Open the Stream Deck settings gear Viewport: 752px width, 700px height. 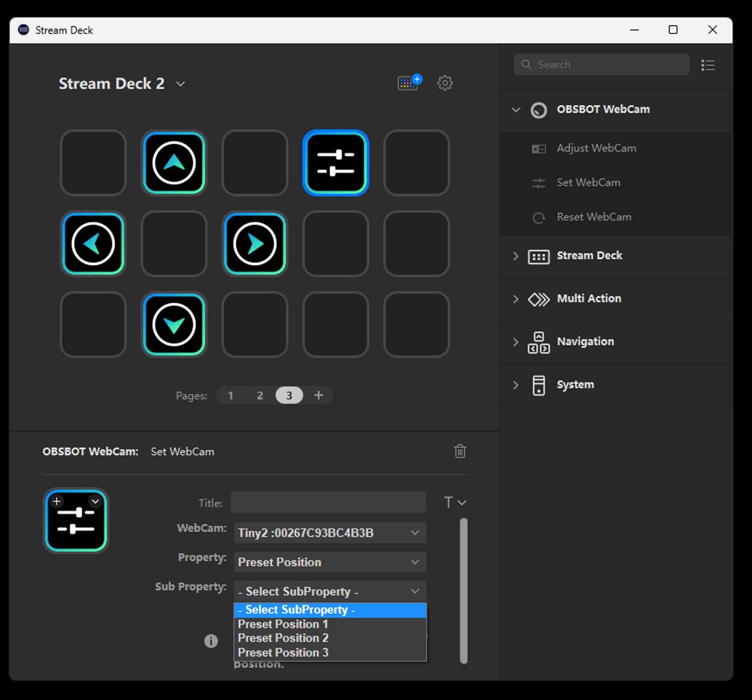(445, 83)
